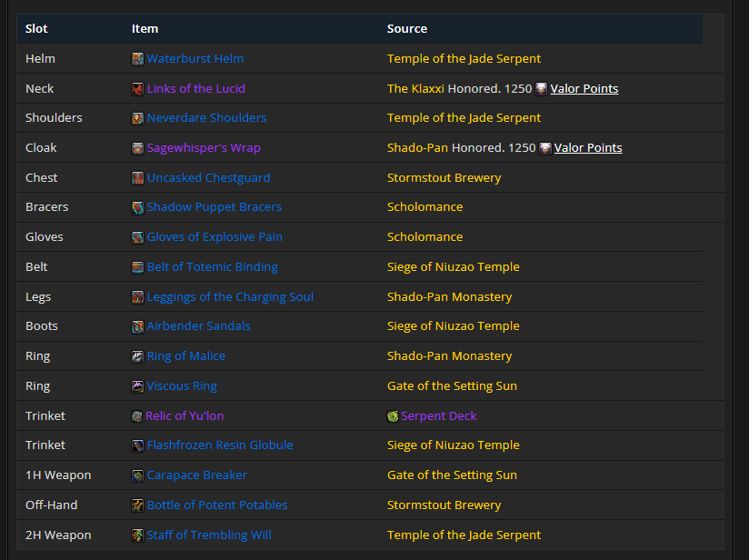749x560 pixels.
Task: Click the Valor Points icon in Neck row
Action: [x=541, y=89]
